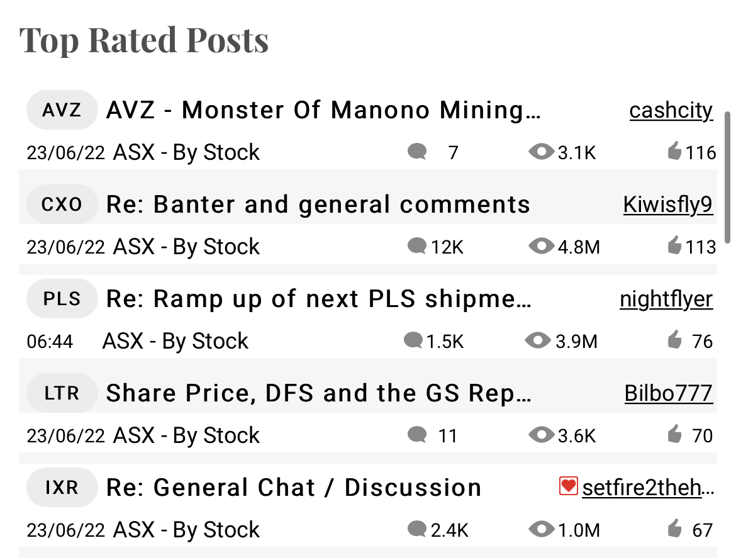Image resolution: width=736 pixels, height=560 pixels.
Task: Open nightflyer's user profile
Action: [666, 300]
